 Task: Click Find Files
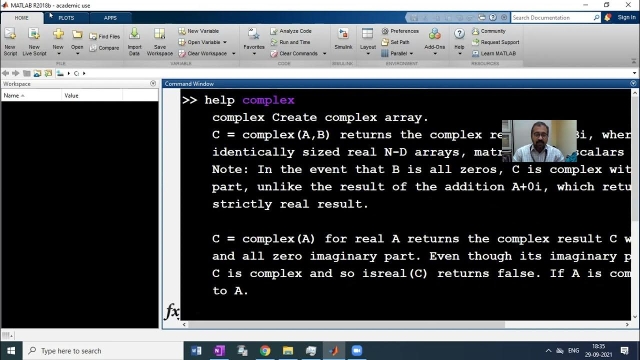tap(104, 36)
